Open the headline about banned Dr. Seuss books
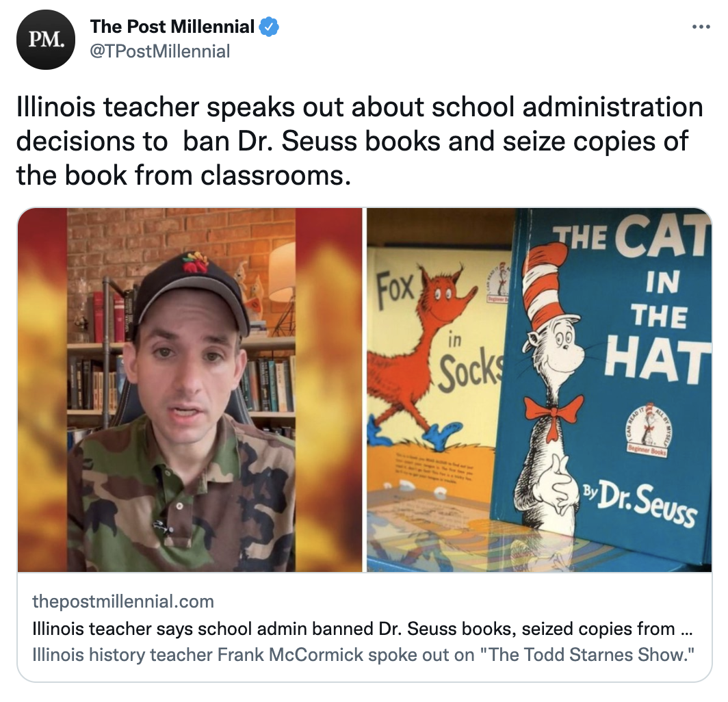The image size is (728, 702). [x=362, y=629]
